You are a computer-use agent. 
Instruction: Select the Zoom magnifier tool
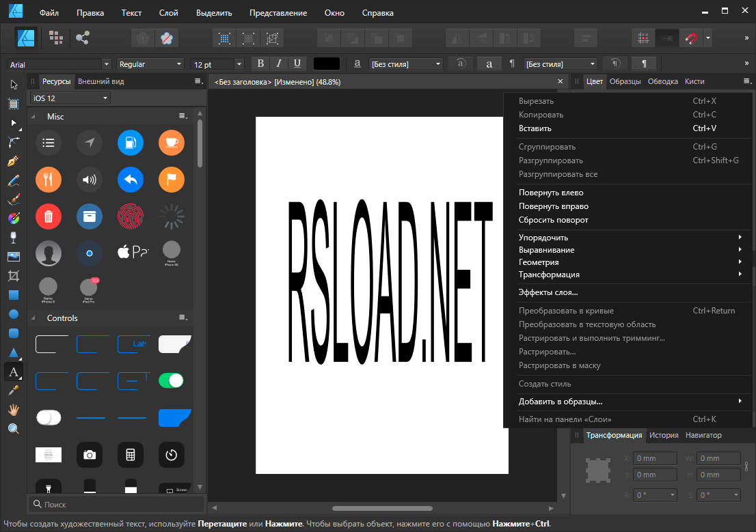tap(14, 429)
